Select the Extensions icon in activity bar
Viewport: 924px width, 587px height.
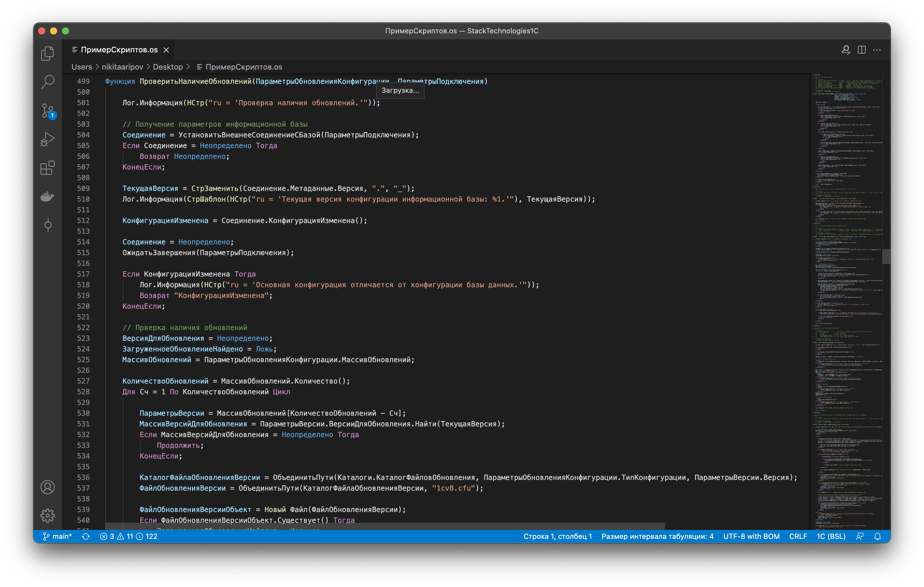coord(47,167)
